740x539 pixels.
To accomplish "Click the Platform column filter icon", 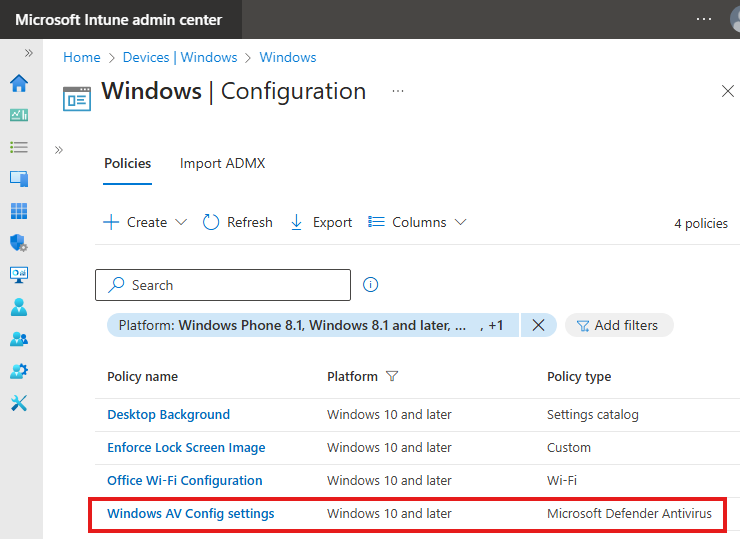I will pyautogui.click(x=392, y=376).
